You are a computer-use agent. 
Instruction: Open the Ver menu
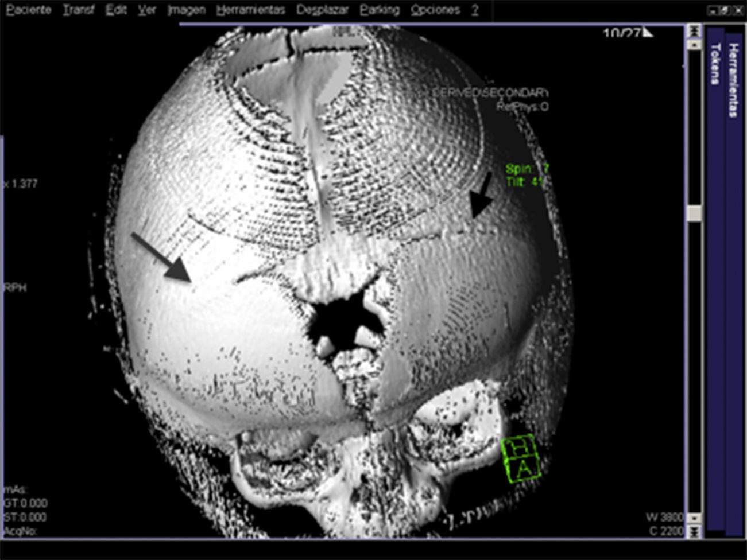click(147, 10)
